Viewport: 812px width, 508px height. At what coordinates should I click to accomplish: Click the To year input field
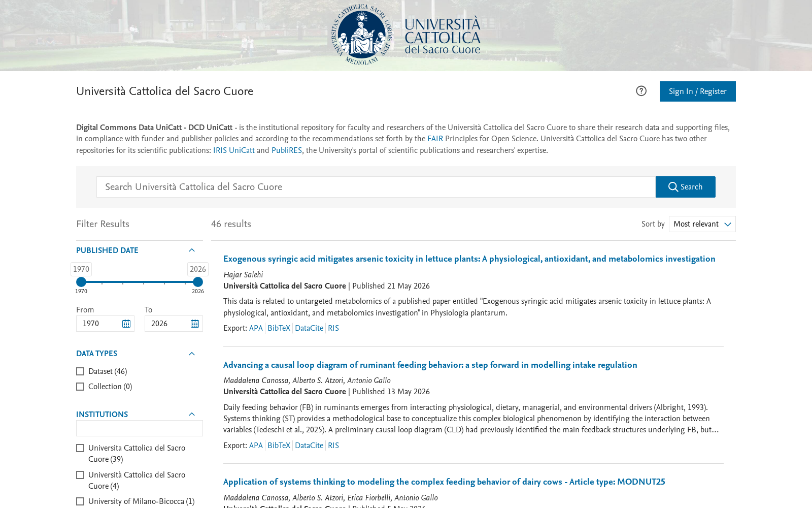[x=174, y=324]
